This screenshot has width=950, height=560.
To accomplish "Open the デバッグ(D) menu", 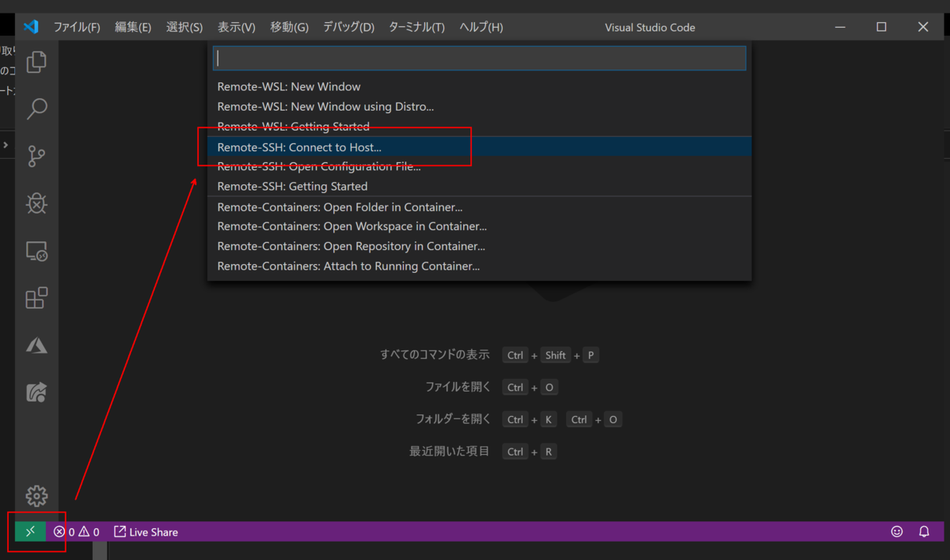I will pyautogui.click(x=348, y=27).
